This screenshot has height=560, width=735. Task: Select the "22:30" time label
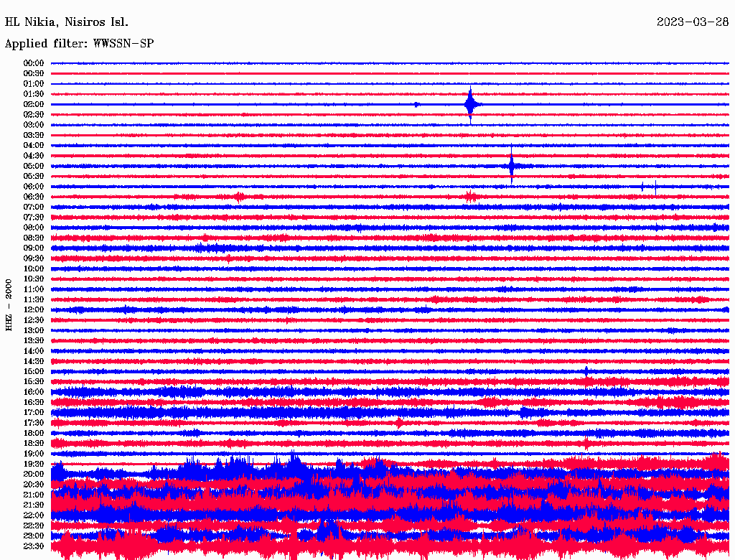[33, 526]
